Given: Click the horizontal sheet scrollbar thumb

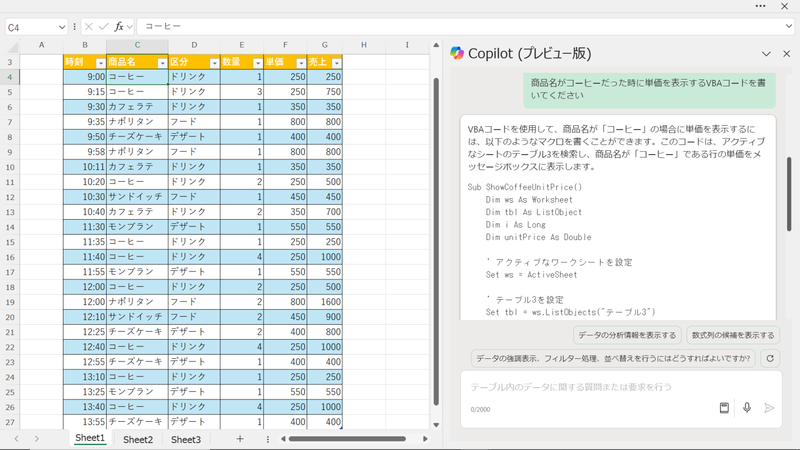Looking at the screenshot, I should click(347, 439).
